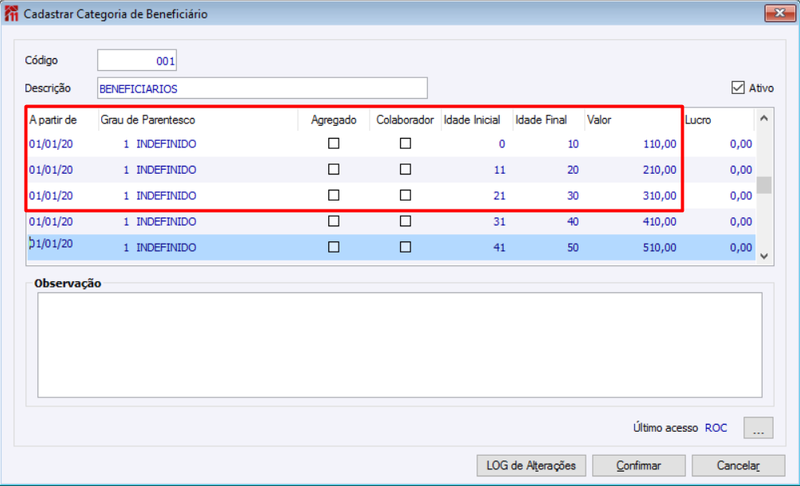Check Colaborador for the 510,00 row

coord(405,247)
